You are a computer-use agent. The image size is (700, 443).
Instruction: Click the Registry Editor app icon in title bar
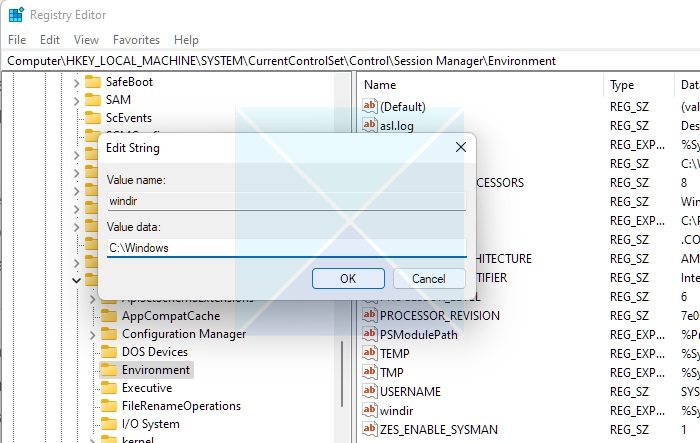pos(14,15)
